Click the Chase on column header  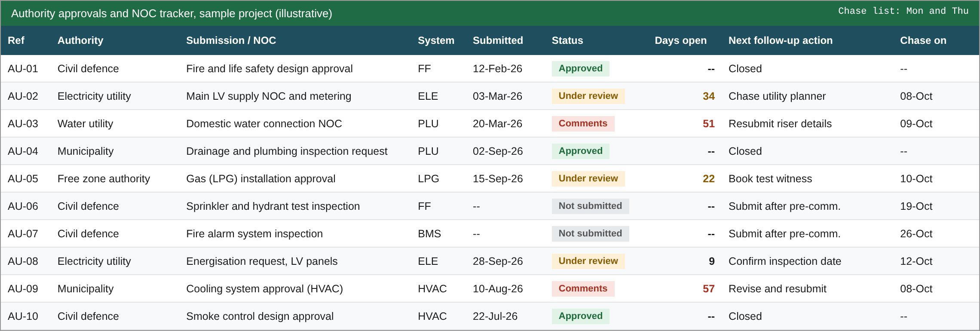pyautogui.click(x=923, y=40)
